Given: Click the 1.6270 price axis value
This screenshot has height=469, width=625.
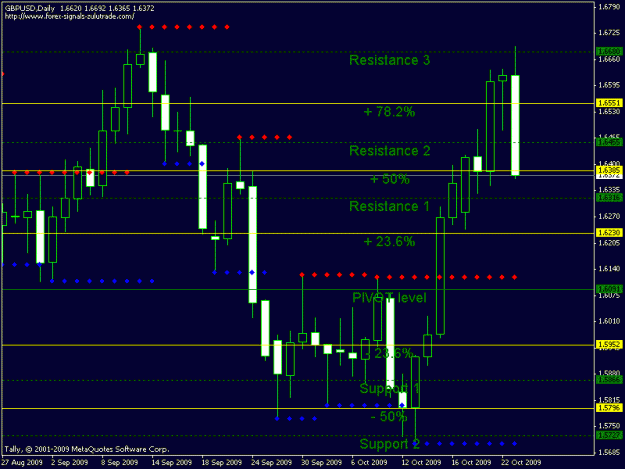Looking at the screenshot, I should pos(610,216).
